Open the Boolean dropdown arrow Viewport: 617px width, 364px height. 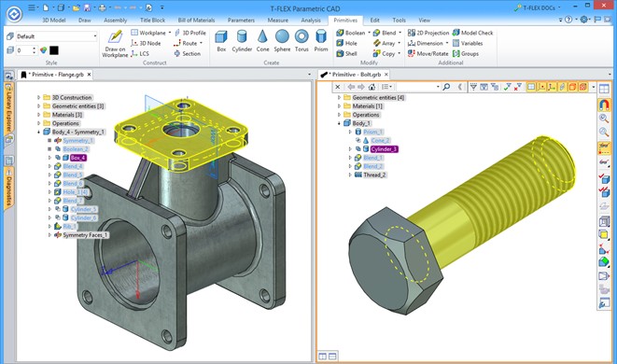click(369, 33)
